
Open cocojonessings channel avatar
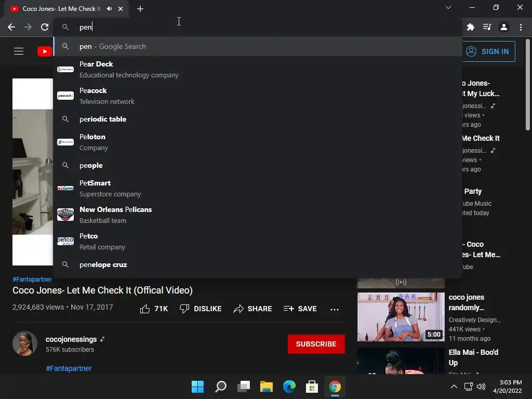click(x=25, y=343)
